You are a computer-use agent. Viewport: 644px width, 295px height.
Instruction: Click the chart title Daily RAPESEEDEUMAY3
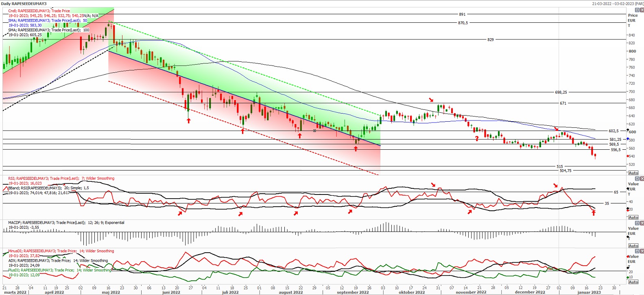[x=24, y=4]
